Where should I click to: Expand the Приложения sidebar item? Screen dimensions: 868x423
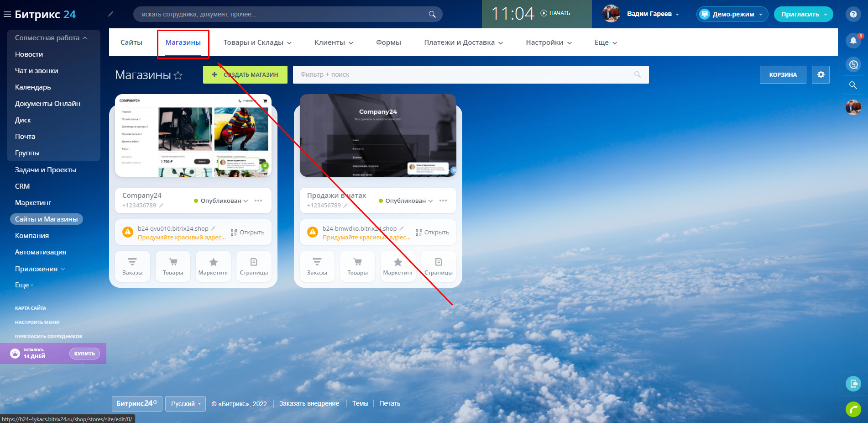(x=40, y=269)
